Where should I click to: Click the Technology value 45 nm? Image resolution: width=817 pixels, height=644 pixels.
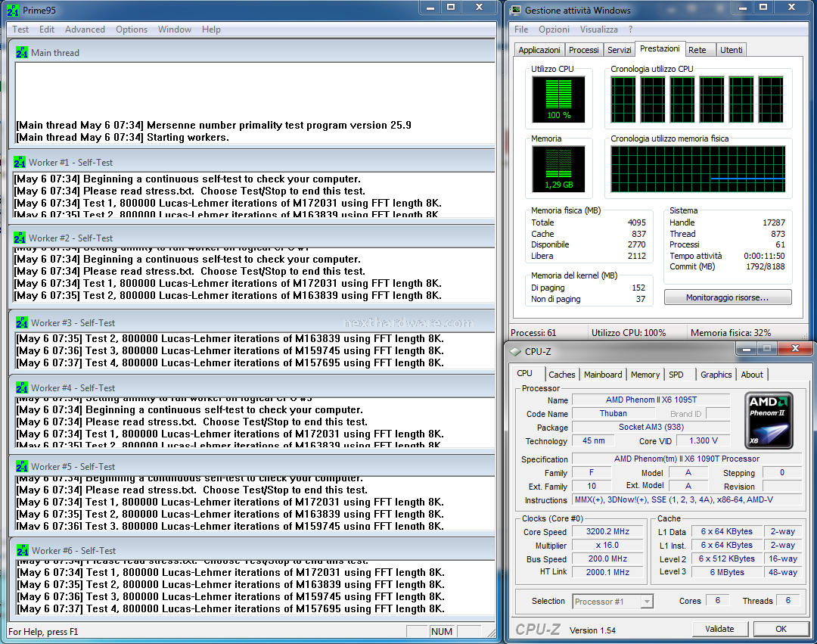coord(594,440)
